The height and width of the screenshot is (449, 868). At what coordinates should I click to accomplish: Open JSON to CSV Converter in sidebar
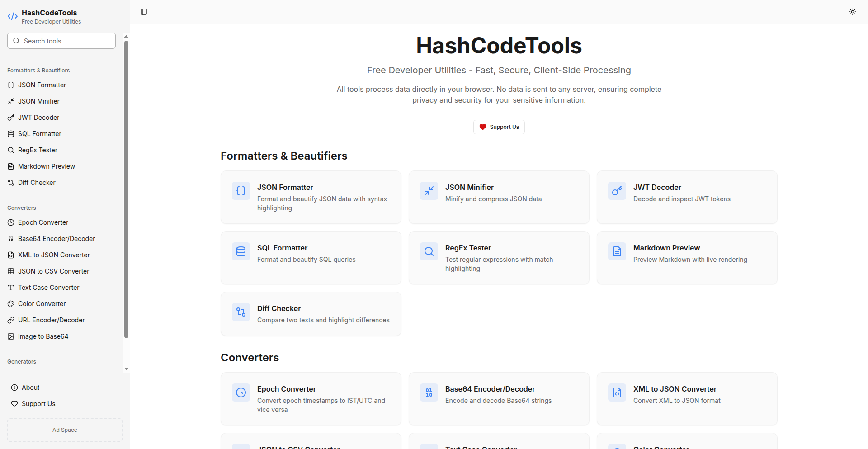click(x=53, y=271)
